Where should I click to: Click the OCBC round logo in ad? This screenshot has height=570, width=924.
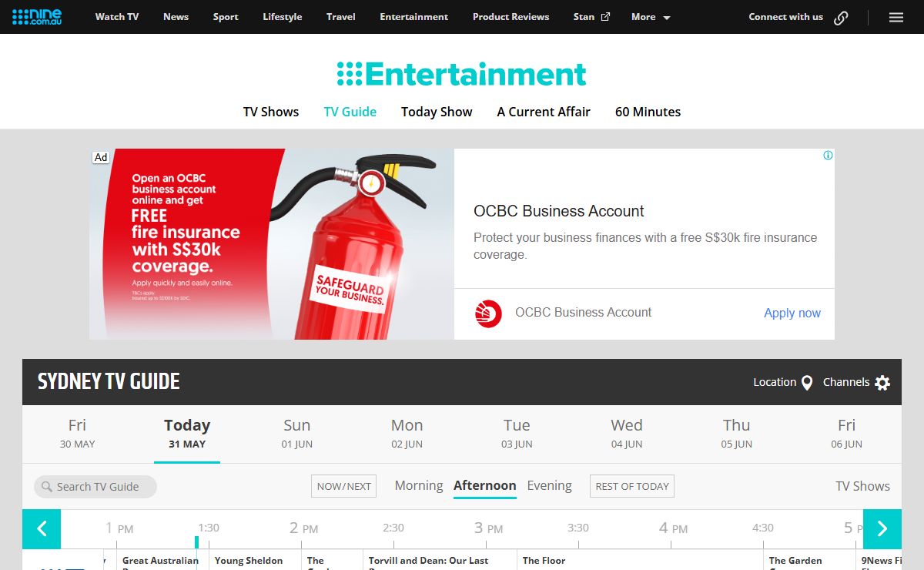click(488, 313)
